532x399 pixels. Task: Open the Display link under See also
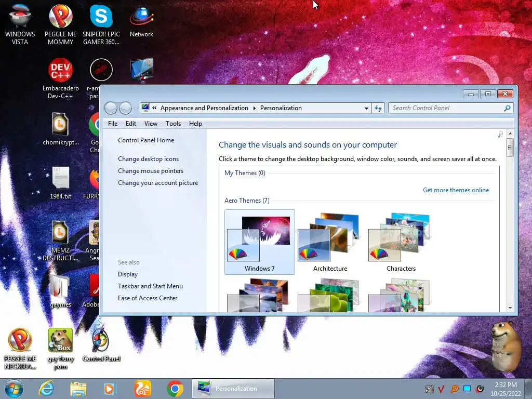point(128,274)
